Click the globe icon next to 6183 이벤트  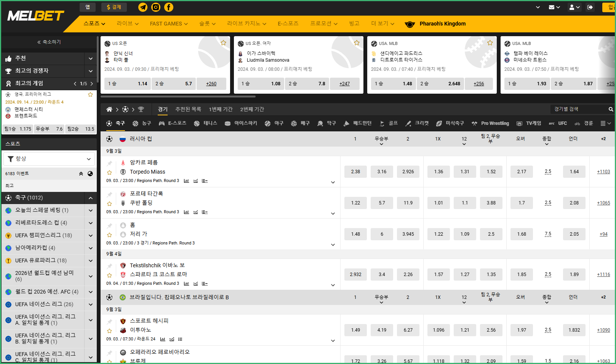90,174
